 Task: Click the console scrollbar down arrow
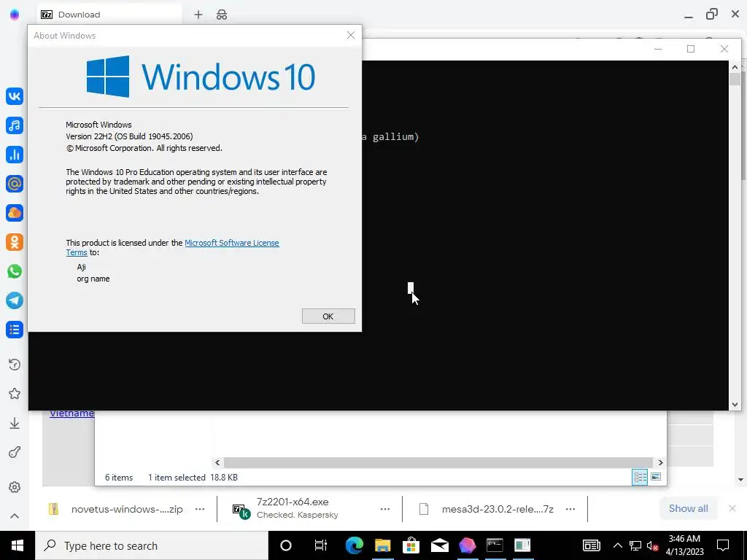[x=735, y=405]
